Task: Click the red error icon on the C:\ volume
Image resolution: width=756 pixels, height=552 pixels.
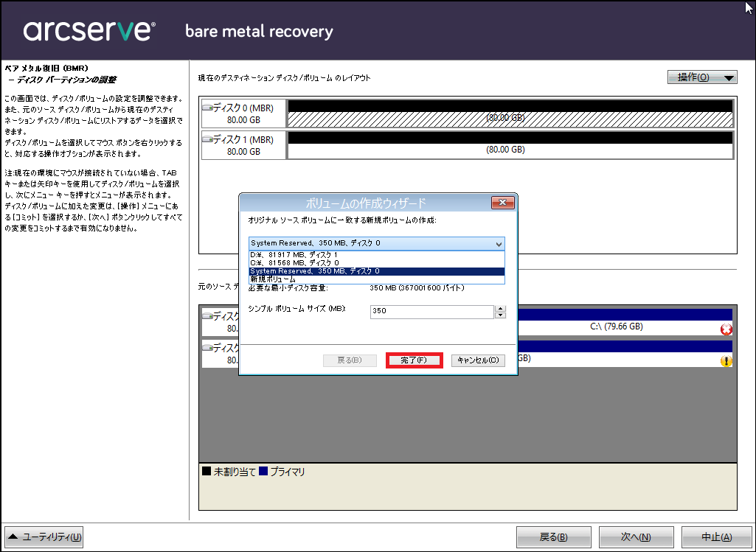Action: point(726,329)
